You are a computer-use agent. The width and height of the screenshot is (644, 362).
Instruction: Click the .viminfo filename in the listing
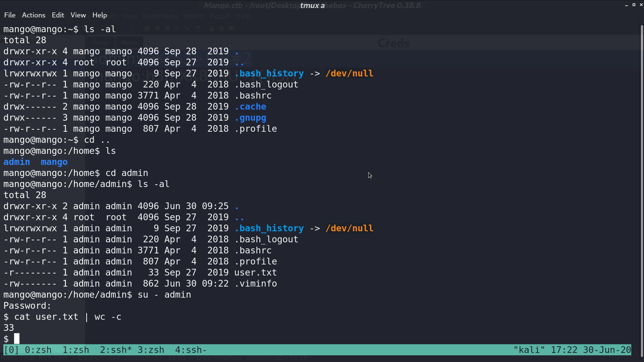coord(256,284)
